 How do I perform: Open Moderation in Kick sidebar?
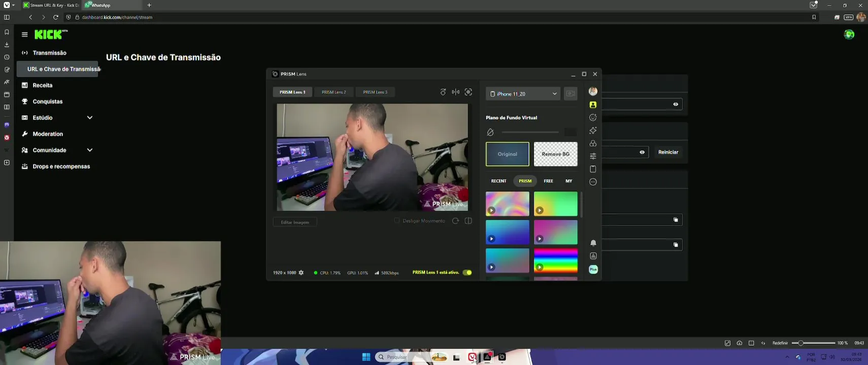pyautogui.click(x=48, y=134)
